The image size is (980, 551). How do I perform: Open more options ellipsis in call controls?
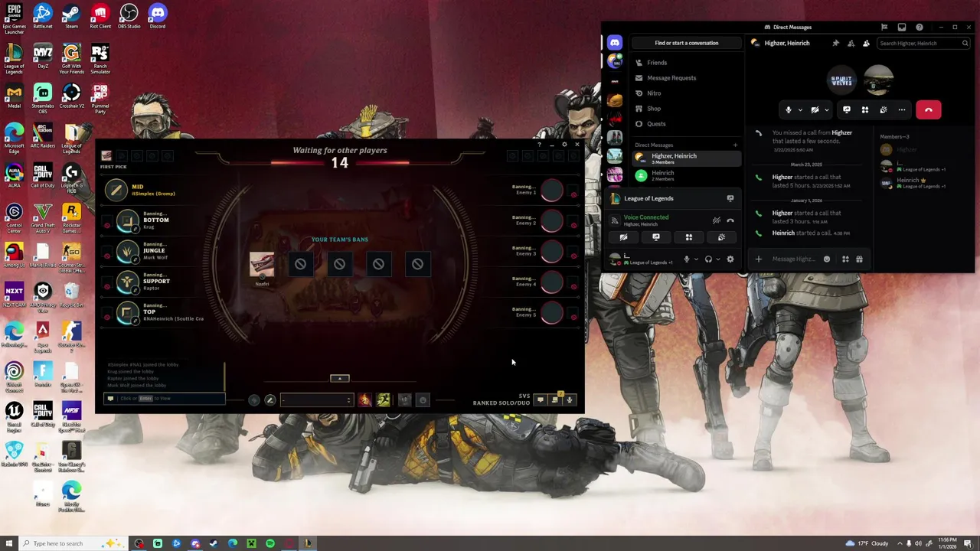point(902,109)
